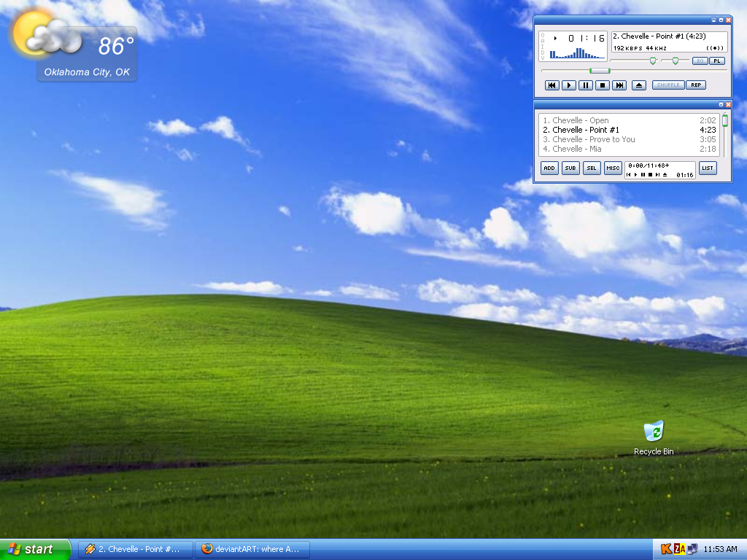Click the 3:05 duration of Prove to You

(x=708, y=139)
